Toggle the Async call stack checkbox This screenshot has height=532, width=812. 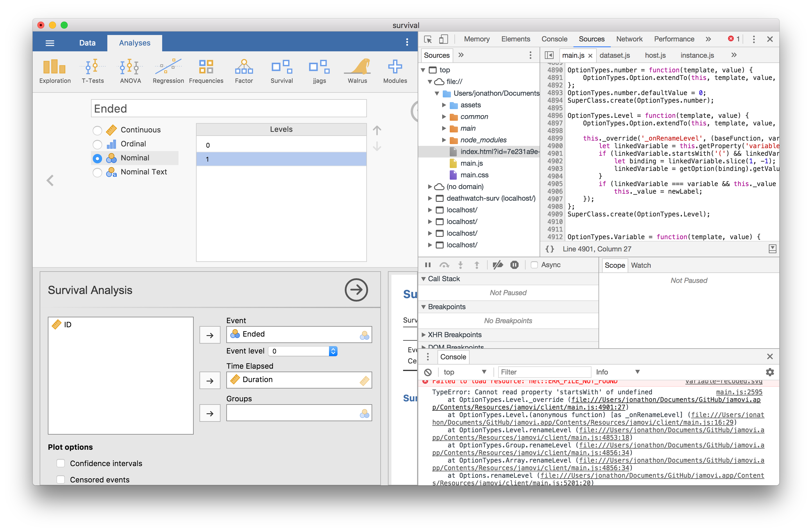point(534,265)
